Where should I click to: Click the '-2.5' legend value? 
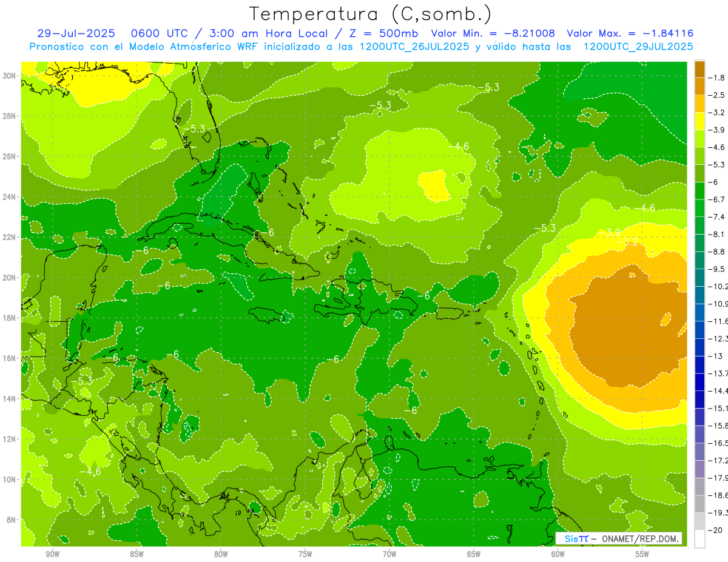(x=716, y=95)
